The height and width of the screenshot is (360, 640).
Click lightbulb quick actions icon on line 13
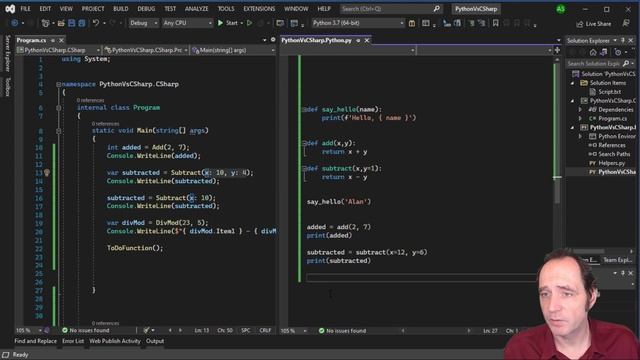(47, 173)
